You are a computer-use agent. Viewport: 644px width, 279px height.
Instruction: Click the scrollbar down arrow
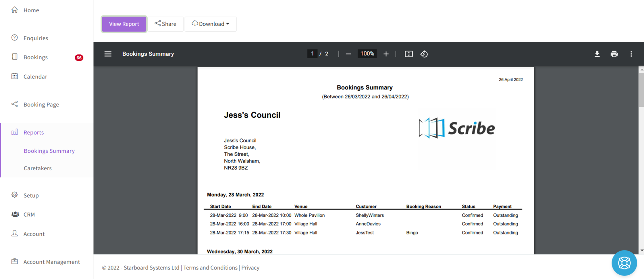pyautogui.click(x=642, y=250)
